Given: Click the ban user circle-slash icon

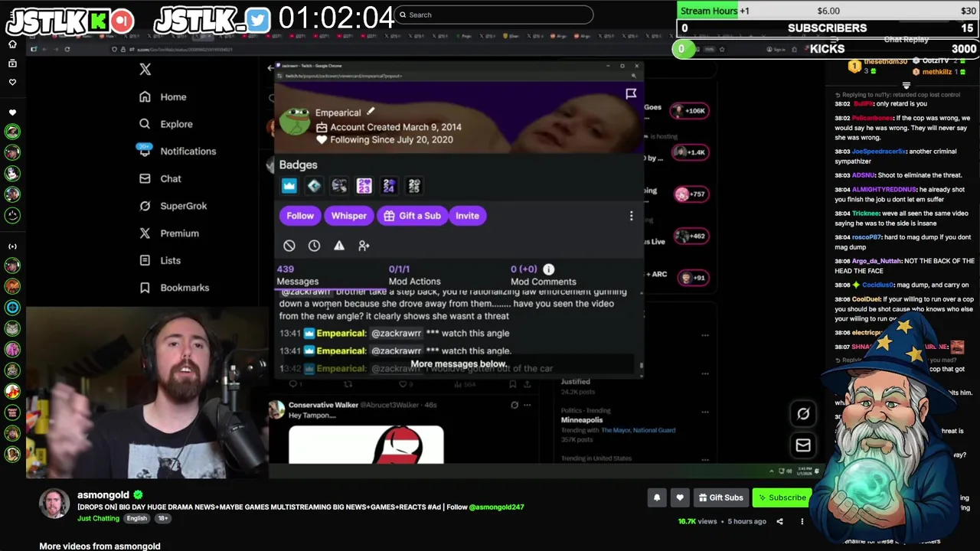Looking at the screenshot, I should click(x=289, y=246).
